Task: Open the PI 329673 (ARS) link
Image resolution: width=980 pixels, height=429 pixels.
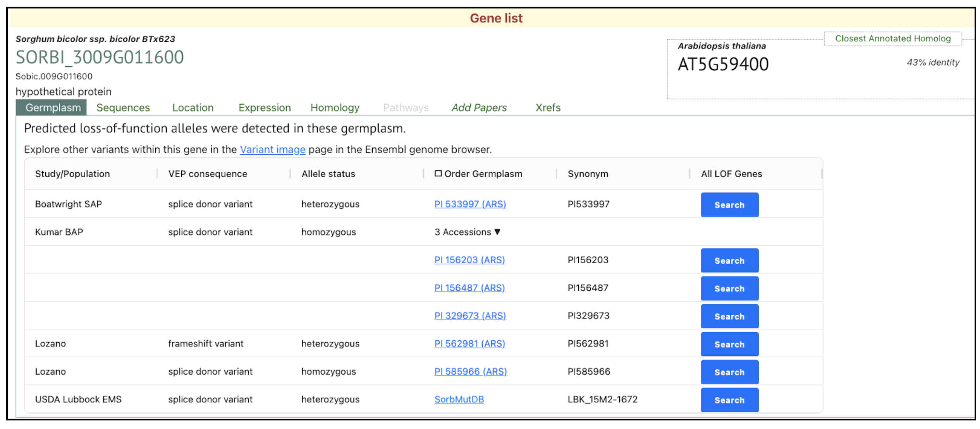Action: tap(470, 316)
